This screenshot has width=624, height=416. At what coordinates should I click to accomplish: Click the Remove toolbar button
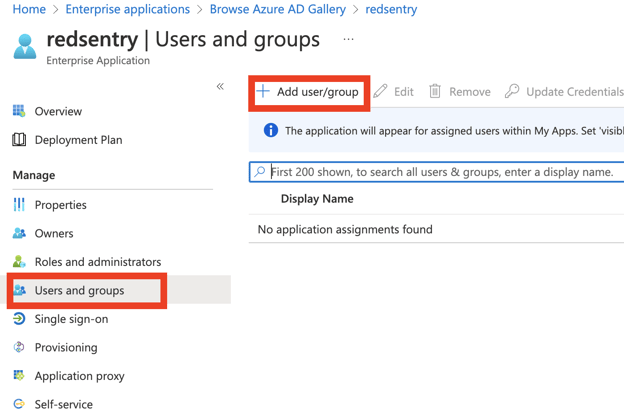pyautogui.click(x=460, y=92)
